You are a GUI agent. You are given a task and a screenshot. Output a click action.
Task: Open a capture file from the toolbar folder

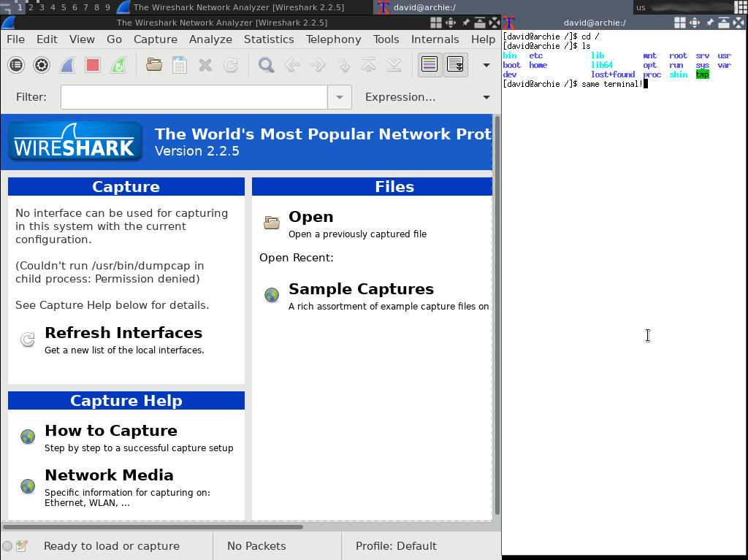click(x=154, y=65)
